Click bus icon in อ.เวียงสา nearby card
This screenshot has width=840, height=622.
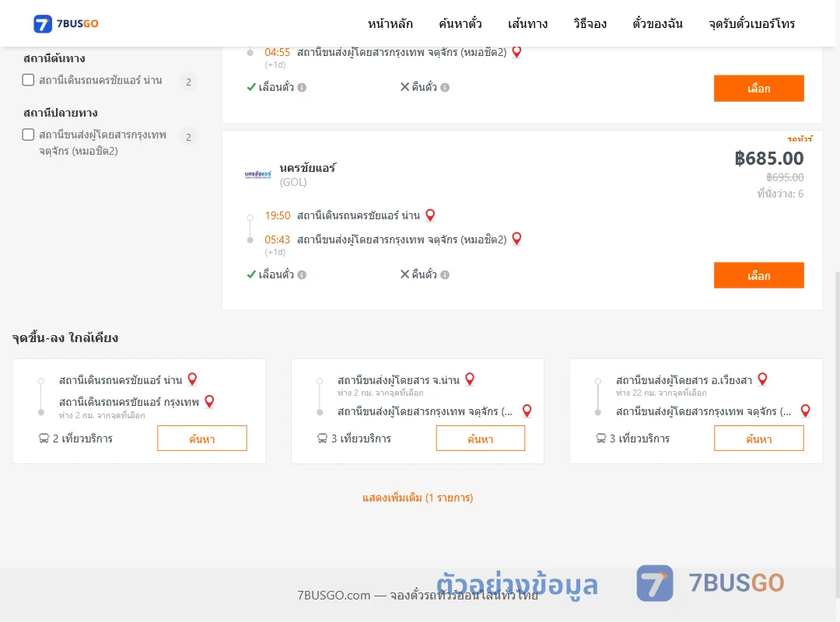(600, 439)
